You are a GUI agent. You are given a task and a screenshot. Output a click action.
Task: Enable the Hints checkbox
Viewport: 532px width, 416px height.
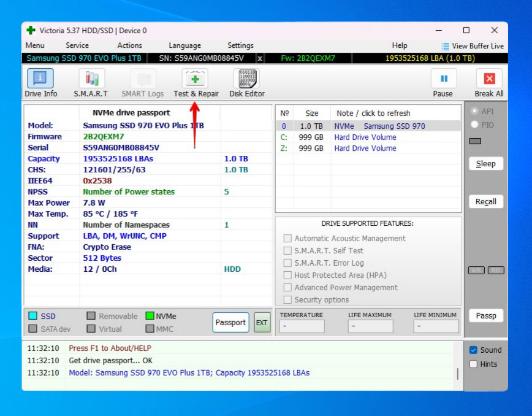(473, 364)
